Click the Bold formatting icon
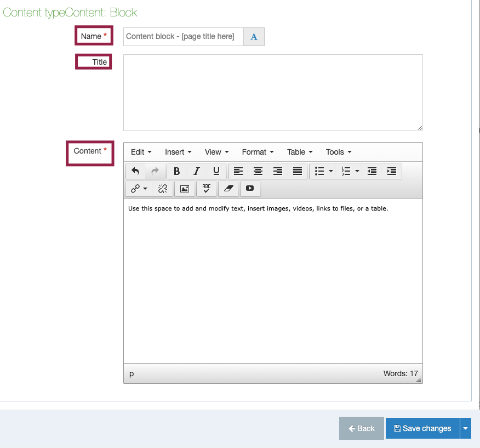 point(176,172)
